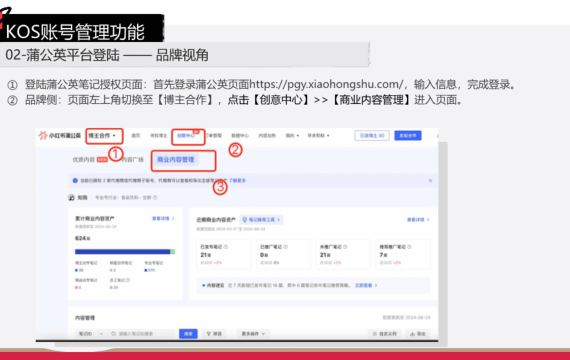Viewport: 570px width, 360px height.
Task: Switch to the 商业内容管理 tab
Action: [176, 160]
